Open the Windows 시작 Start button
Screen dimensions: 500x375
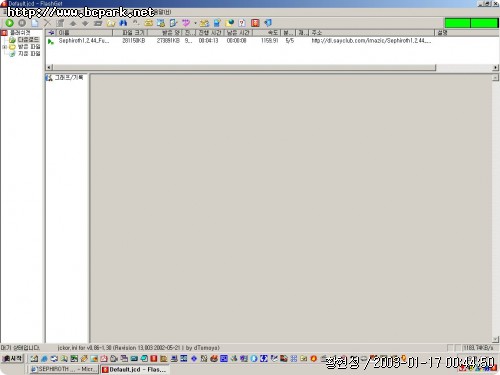(x=13, y=359)
